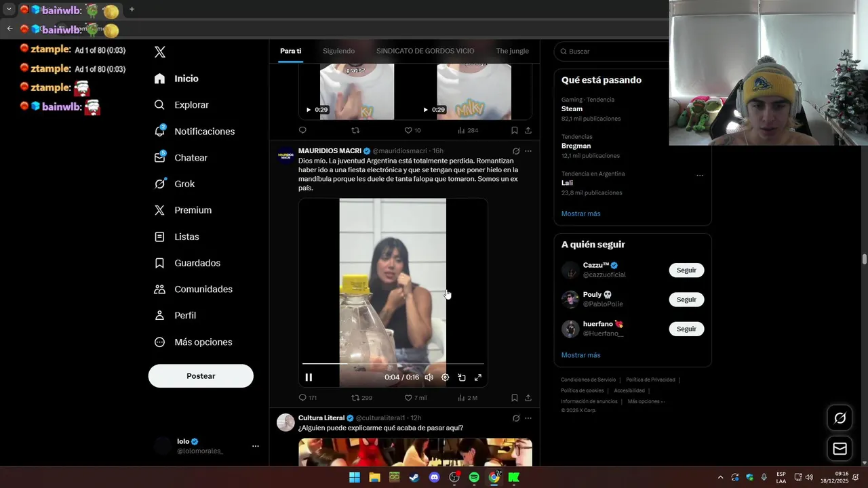Open the floating Grok button
This screenshot has width=868, height=488.
tap(840, 418)
